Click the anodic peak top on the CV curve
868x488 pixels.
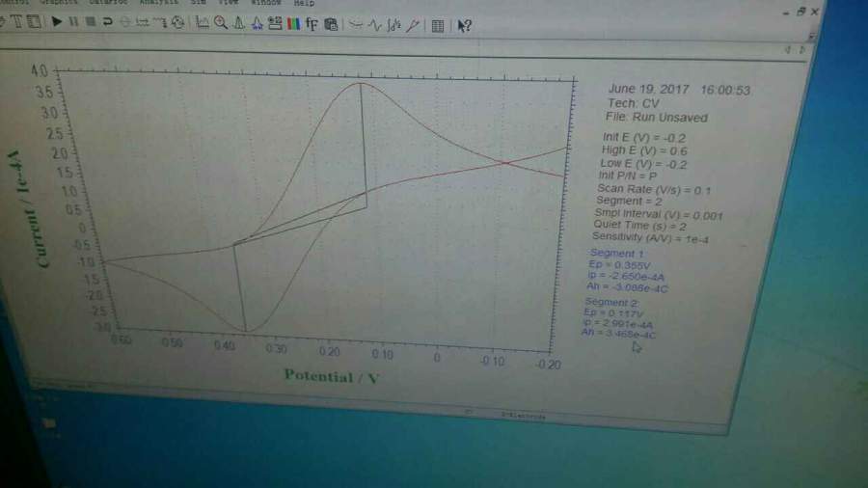coord(361,83)
